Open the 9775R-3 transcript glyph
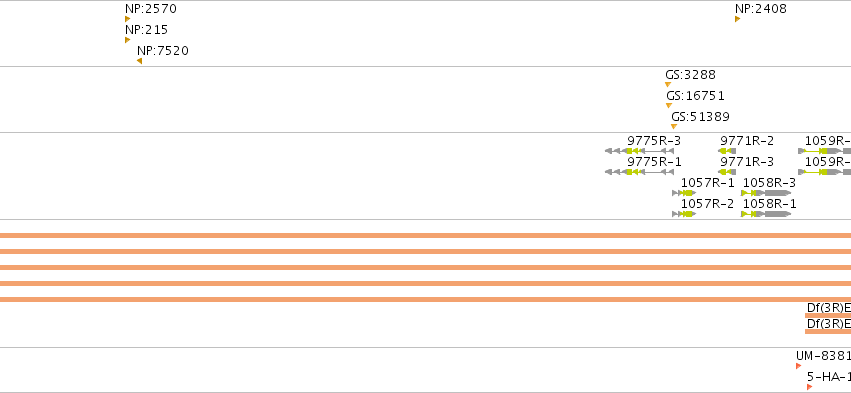The width and height of the screenshot is (851, 393). tap(639, 151)
